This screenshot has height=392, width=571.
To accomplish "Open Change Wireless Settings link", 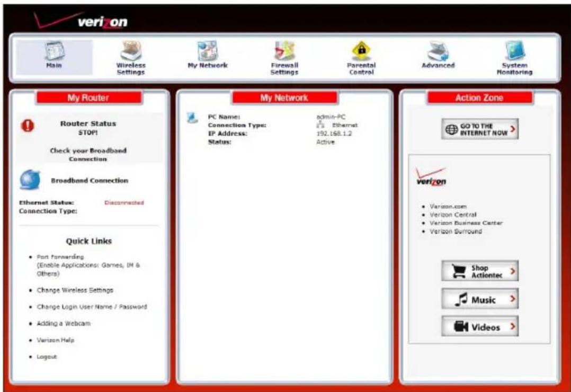I will tap(75, 290).
